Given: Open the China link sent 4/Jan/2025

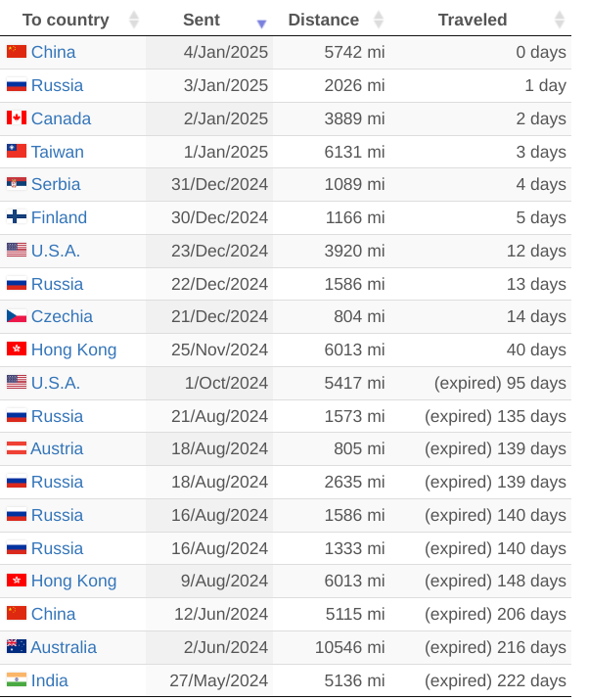Looking at the screenshot, I should [54, 52].
